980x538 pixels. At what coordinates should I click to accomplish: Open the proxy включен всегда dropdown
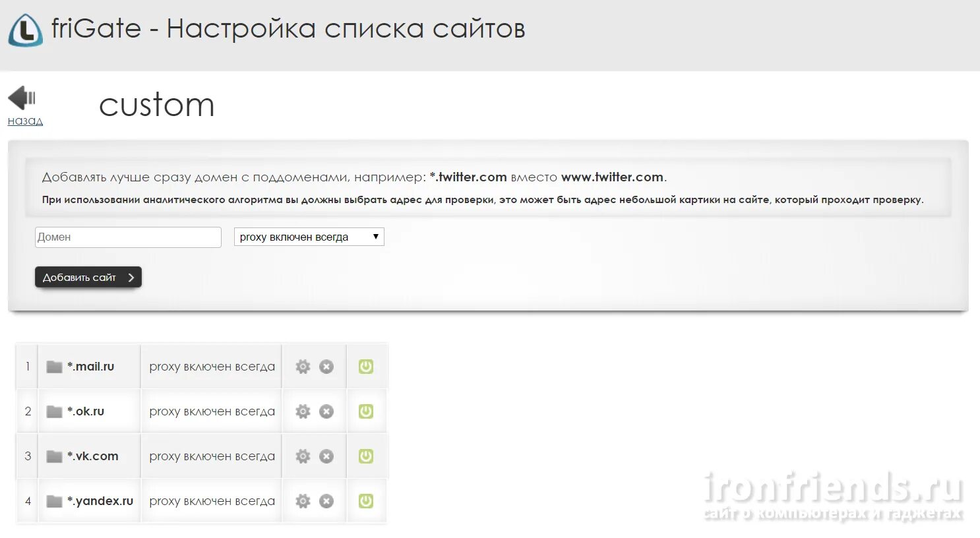coord(308,237)
